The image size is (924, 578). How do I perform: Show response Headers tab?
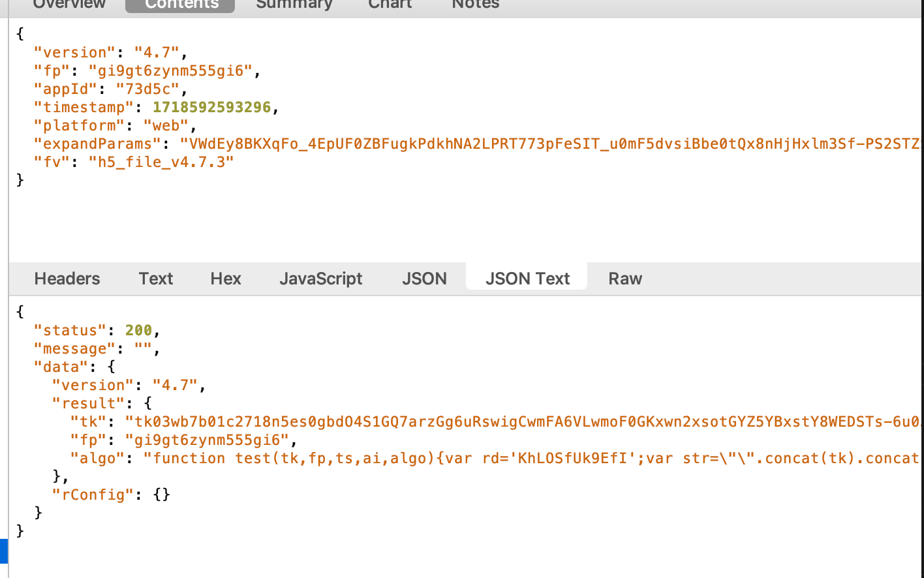coord(67,279)
